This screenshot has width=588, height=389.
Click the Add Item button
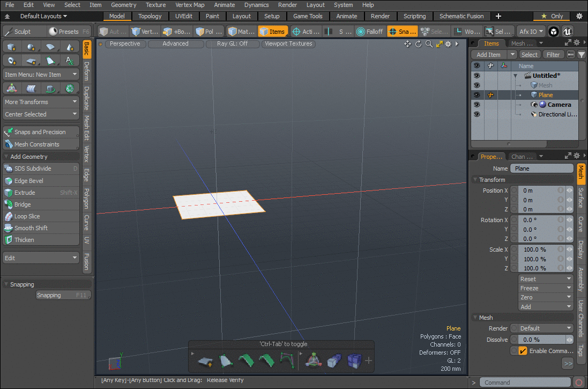tap(488, 55)
